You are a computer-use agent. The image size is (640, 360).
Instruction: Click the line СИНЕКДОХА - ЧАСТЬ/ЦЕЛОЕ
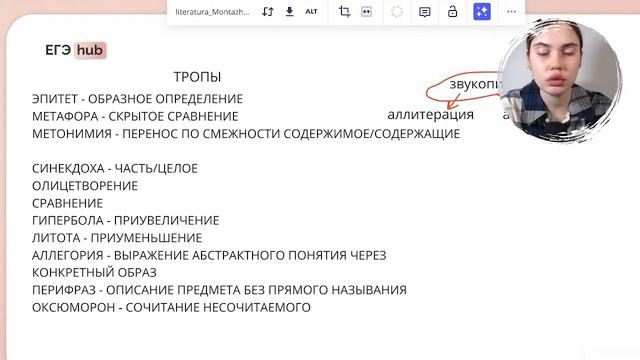click(115, 169)
